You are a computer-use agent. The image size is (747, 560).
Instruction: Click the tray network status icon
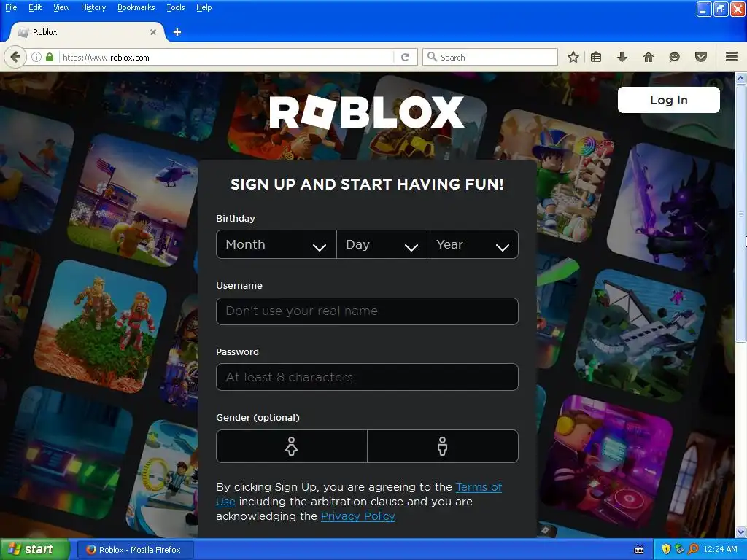(679, 550)
